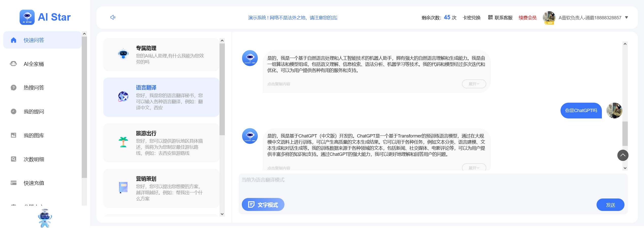Expand the second reply with 展开
Screen dimensions: 644x229
tap(474, 167)
